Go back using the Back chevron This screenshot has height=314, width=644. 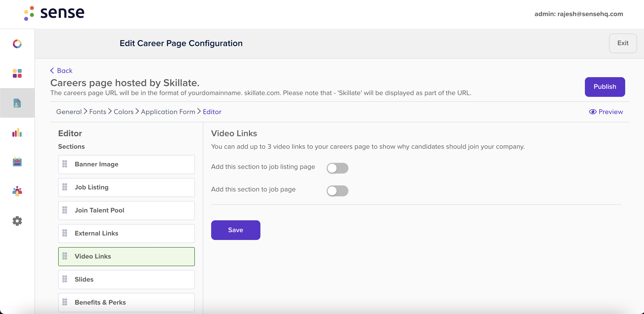click(x=61, y=71)
